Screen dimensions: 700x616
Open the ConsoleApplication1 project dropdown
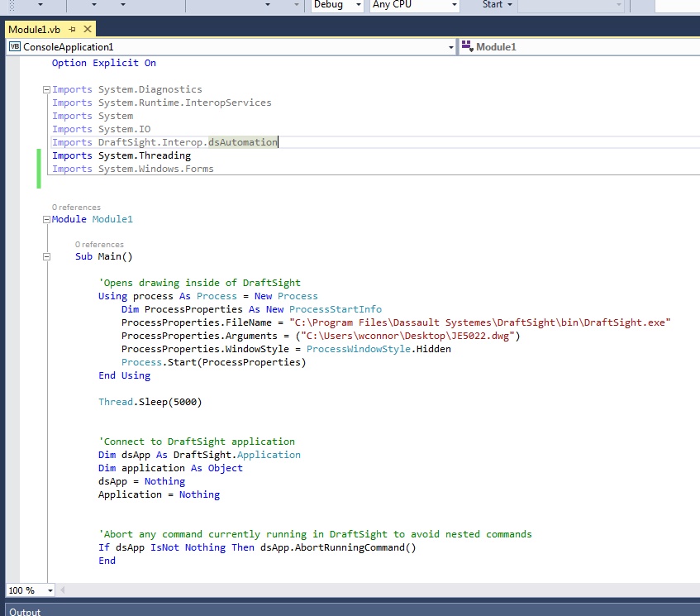(x=450, y=47)
